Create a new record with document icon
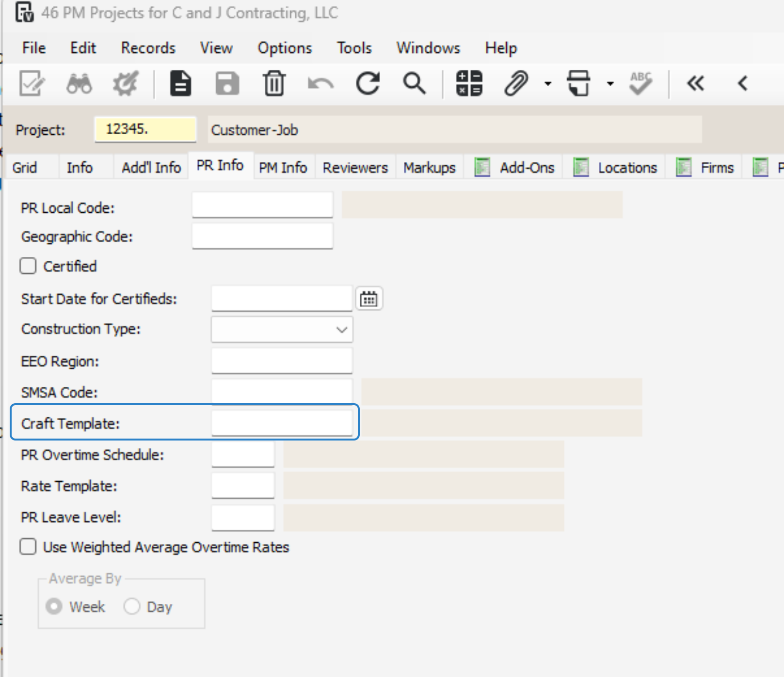The height and width of the screenshot is (677, 784). [180, 84]
